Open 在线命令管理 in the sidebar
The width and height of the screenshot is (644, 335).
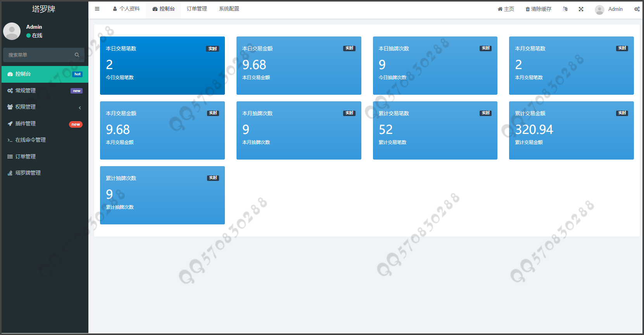point(30,140)
